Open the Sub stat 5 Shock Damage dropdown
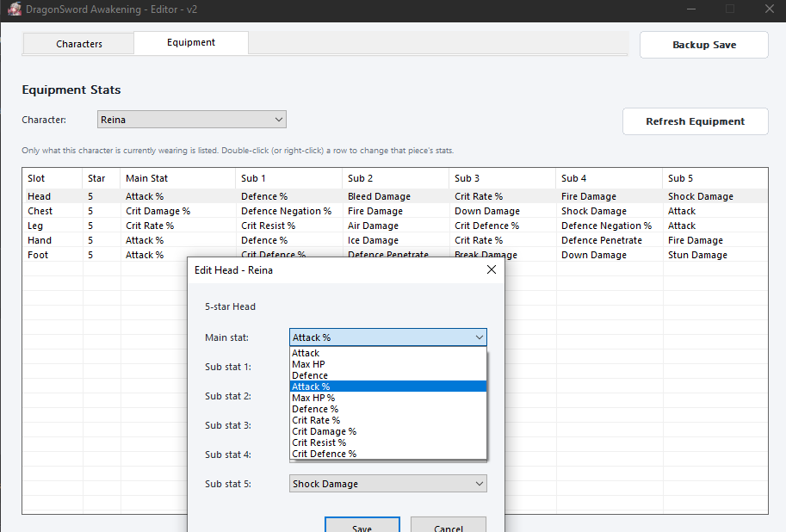786x532 pixels. click(387, 484)
